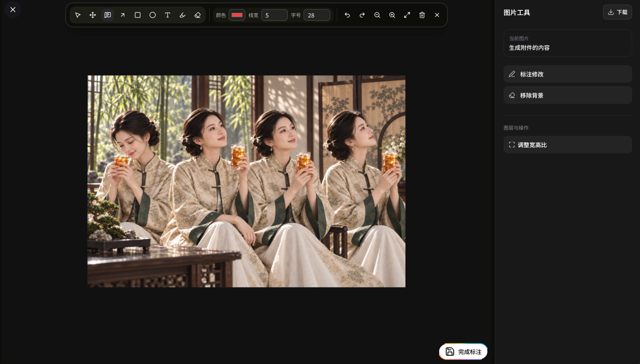
Task: Delete annotations with trash icon
Action: coord(422,15)
